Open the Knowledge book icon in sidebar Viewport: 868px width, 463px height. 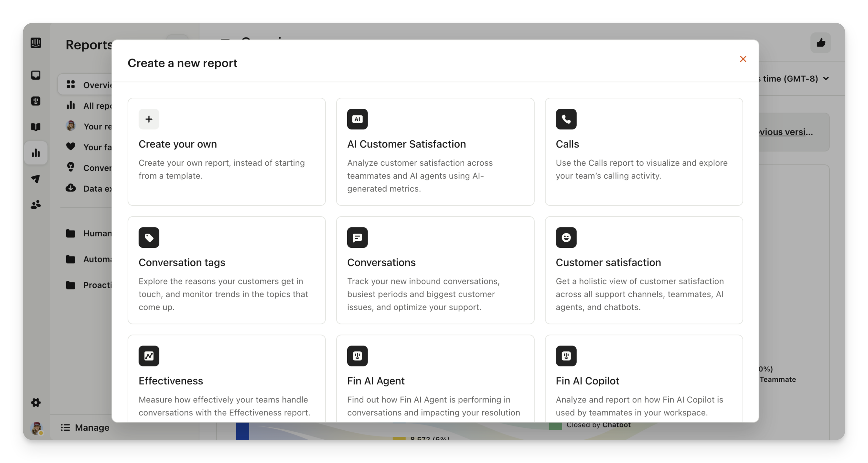point(36,127)
